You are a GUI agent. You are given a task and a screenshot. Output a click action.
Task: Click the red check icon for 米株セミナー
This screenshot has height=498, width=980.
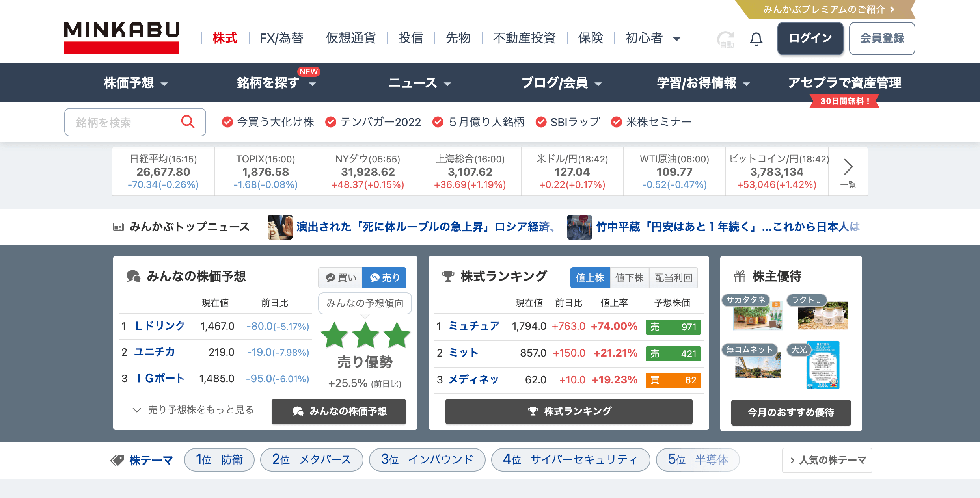click(617, 122)
